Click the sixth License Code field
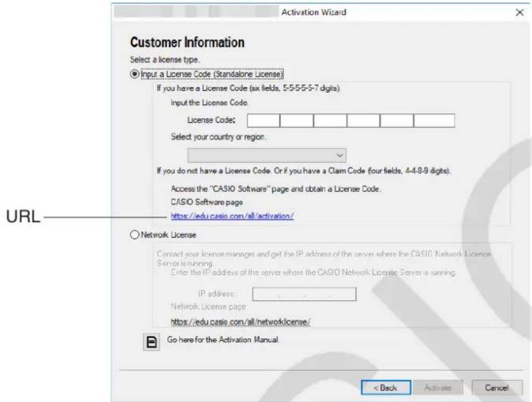Viewport: 532px width, 402px height. click(434, 121)
